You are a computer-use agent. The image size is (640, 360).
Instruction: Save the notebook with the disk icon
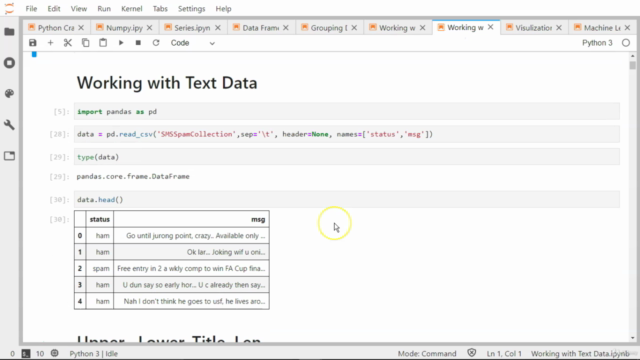pyautogui.click(x=33, y=43)
